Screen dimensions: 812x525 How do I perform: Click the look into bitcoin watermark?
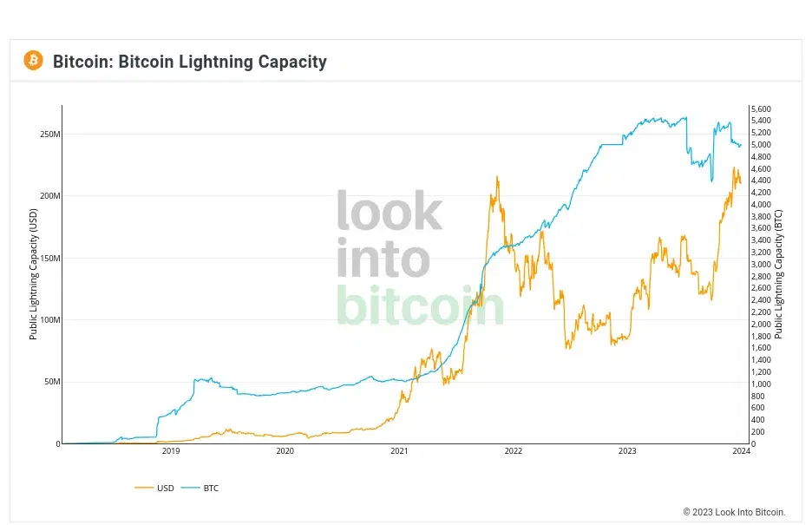tap(420, 258)
